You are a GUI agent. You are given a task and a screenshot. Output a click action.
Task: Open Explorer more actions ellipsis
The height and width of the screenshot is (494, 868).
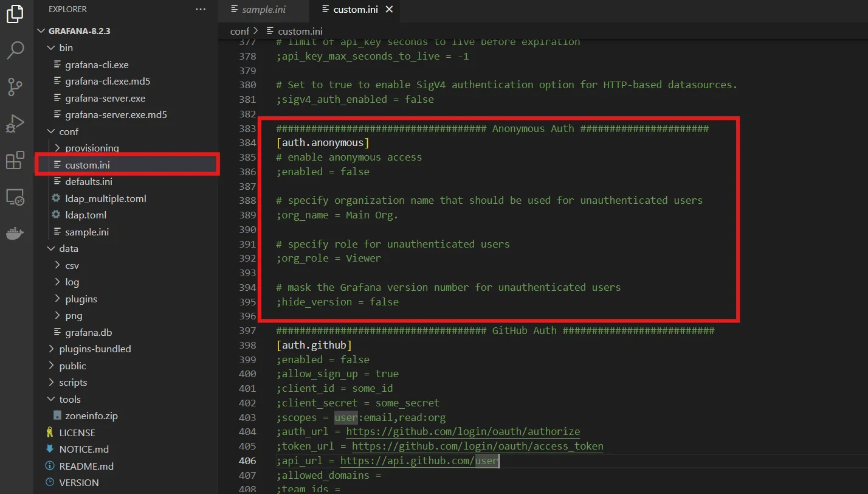point(201,9)
